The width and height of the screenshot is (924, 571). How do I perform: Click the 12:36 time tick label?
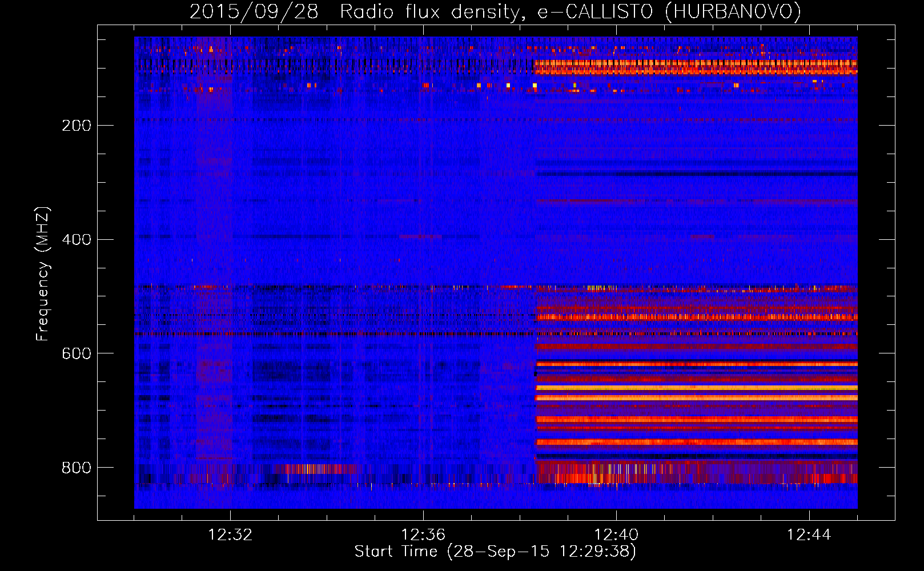point(423,534)
